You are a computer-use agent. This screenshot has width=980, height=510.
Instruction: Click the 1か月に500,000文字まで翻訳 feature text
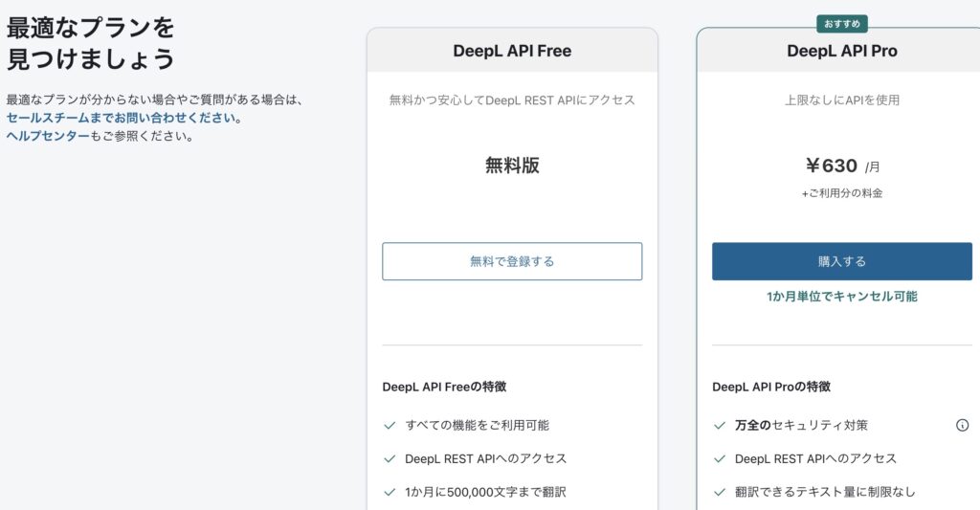[x=485, y=492]
